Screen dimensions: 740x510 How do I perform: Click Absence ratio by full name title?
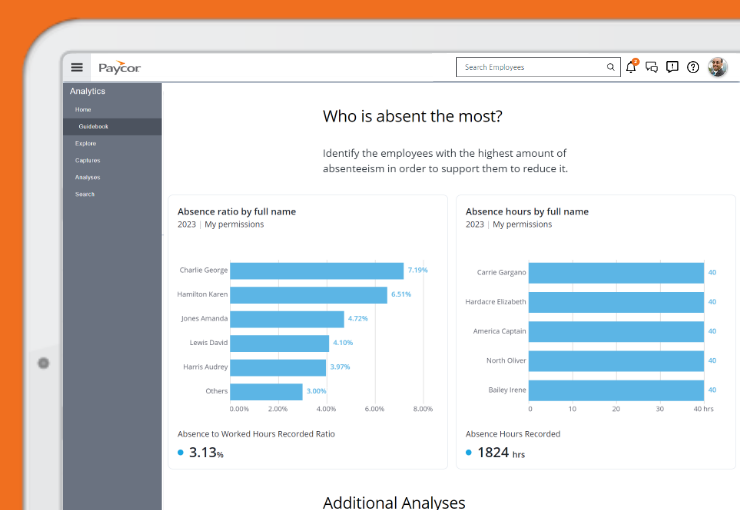coord(236,212)
